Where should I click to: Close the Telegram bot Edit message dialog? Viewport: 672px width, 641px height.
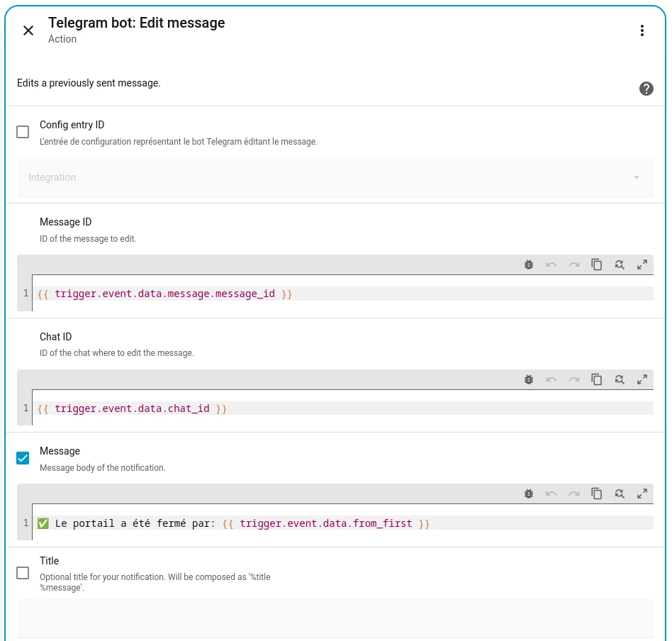(28, 30)
